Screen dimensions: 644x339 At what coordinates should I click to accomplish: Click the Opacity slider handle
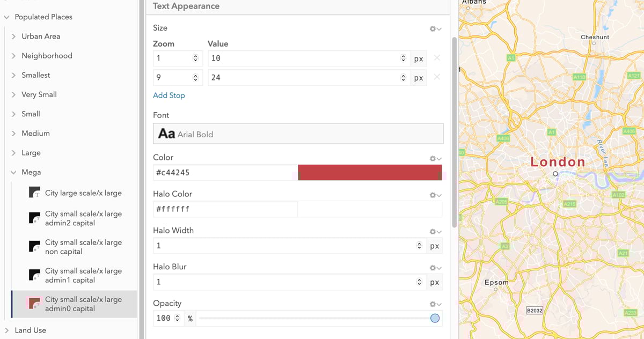click(x=435, y=319)
